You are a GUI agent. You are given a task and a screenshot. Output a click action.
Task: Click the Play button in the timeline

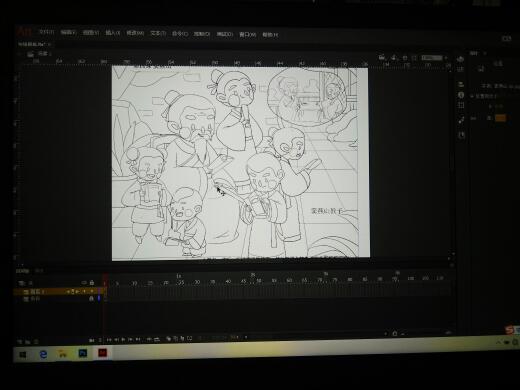(x=123, y=340)
